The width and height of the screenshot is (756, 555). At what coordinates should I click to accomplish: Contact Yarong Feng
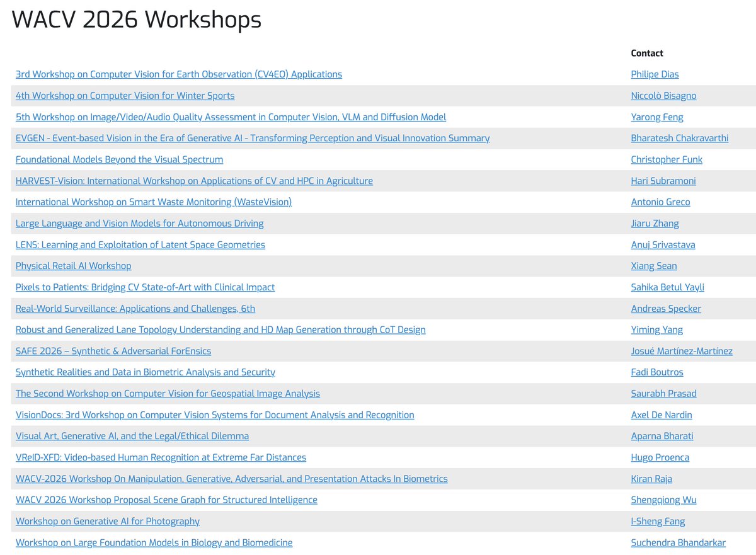pos(657,117)
